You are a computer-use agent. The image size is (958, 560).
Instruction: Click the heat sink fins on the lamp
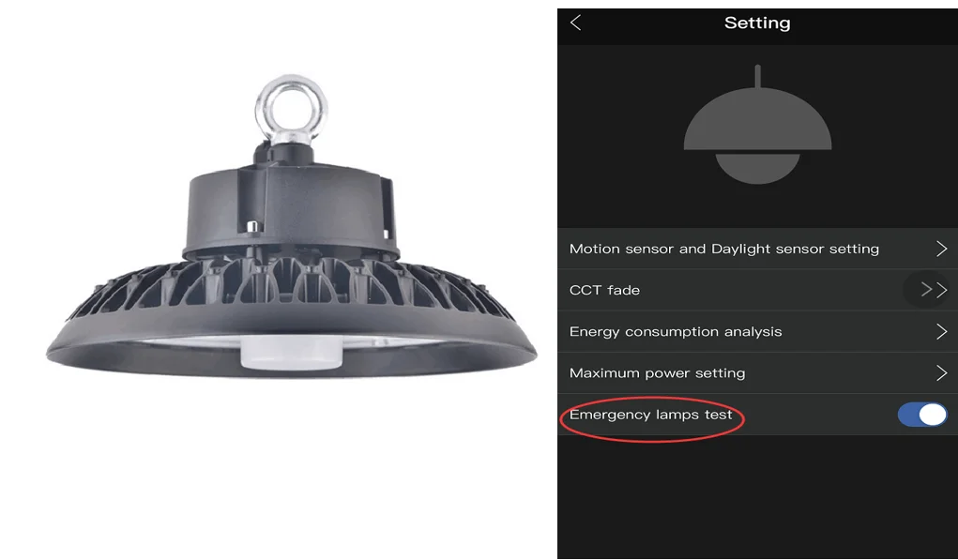pyautogui.click(x=291, y=282)
